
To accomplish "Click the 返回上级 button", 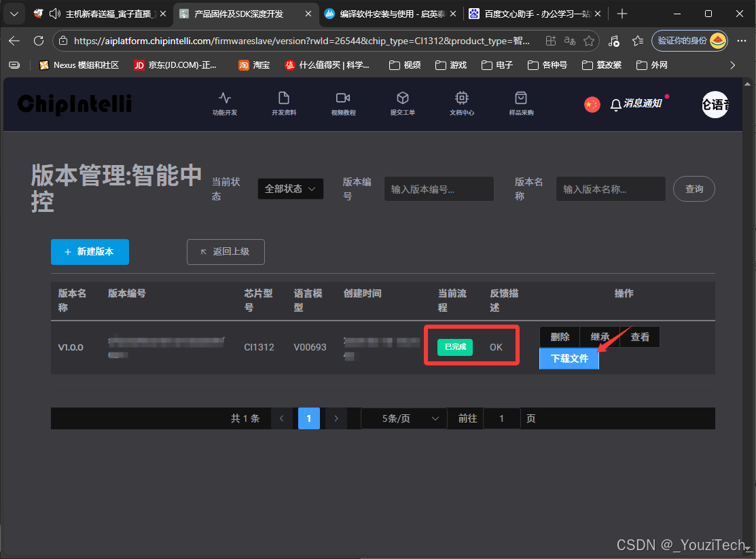I will (226, 252).
